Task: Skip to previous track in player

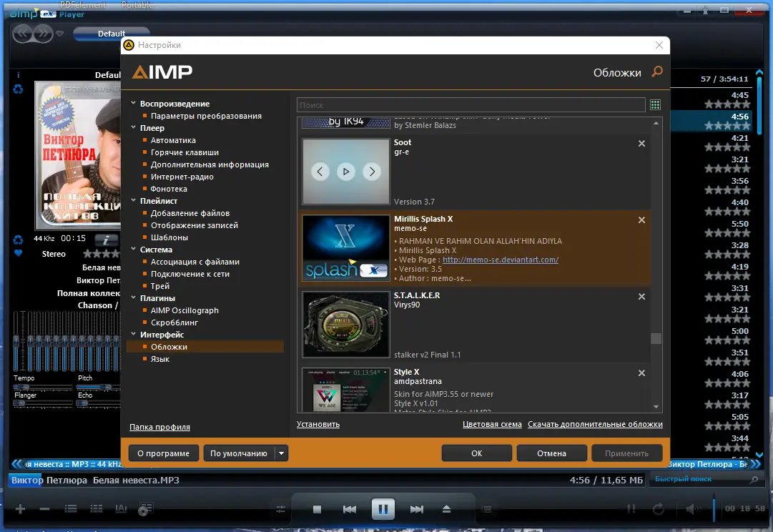Action: pyautogui.click(x=350, y=509)
